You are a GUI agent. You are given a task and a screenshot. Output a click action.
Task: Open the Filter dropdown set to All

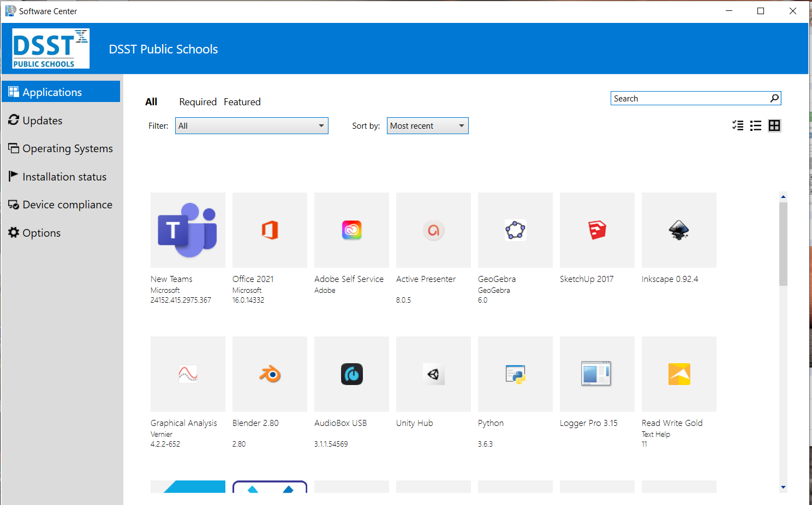coord(252,126)
